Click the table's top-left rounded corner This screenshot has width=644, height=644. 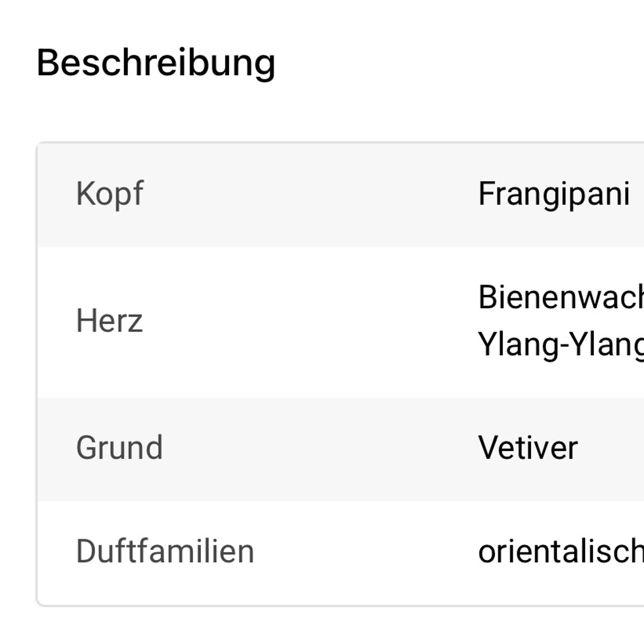click(39, 145)
